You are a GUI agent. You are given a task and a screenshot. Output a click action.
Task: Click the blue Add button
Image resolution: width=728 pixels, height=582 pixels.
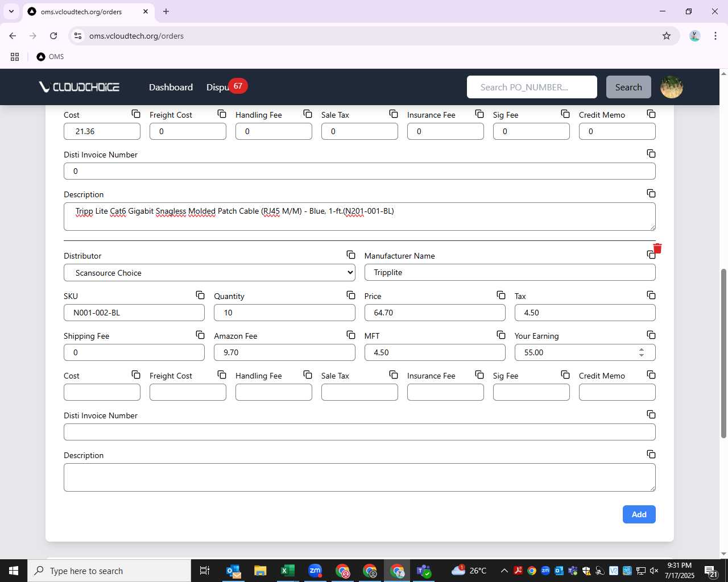coord(639,514)
